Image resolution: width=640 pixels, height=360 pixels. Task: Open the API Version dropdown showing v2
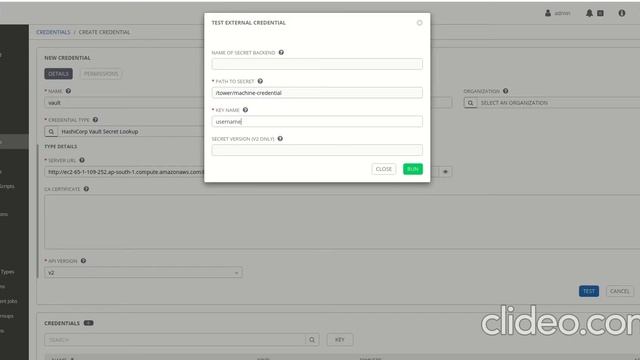pyautogui.click(x=143, y=273)
